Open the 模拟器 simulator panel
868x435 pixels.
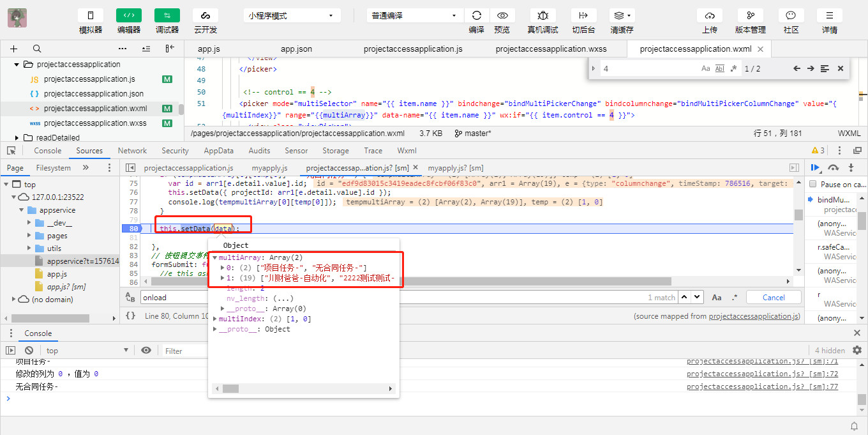(90, 15)
